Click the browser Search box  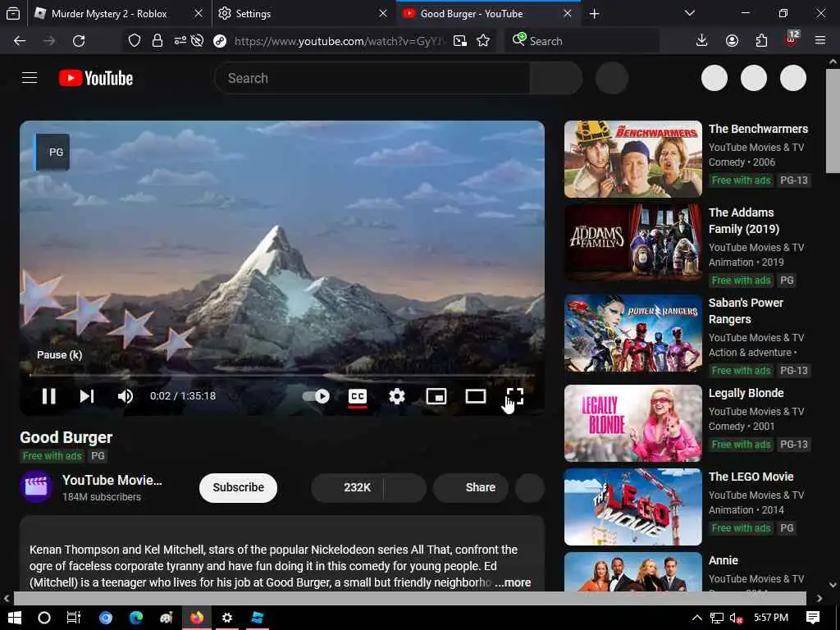click(582, 41)
